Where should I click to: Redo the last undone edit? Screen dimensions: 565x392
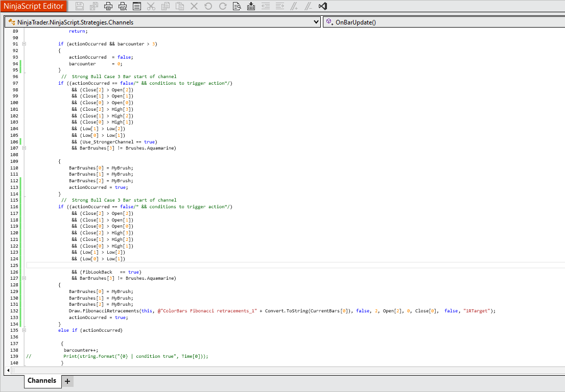click(x=223, y=7)
